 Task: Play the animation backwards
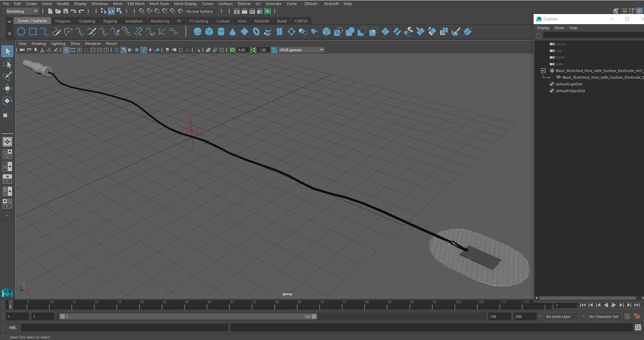(x=606, y=305)
